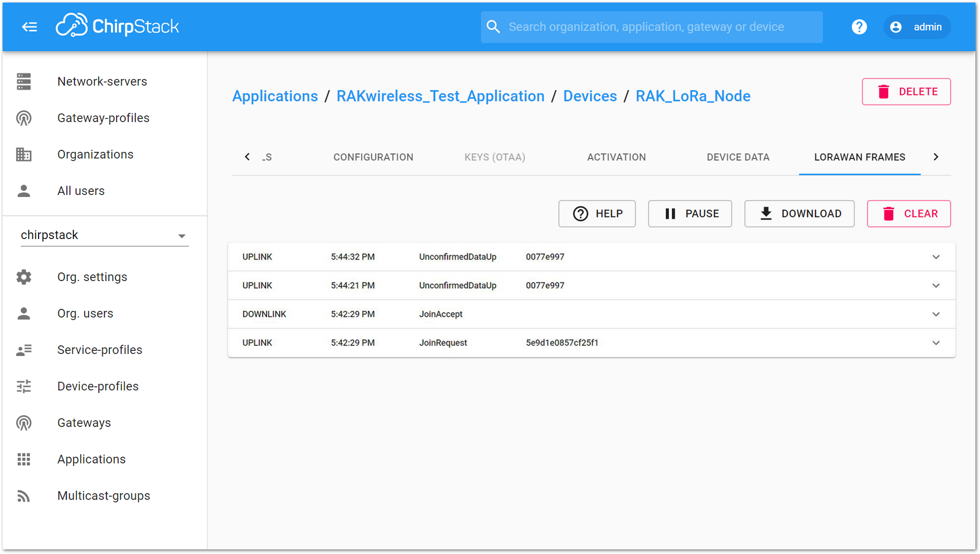The height and width of the screenshot is (554, 980).
Task: Open Gateway-profiles in the sidebar
Action: pyautogui.click(x=103, y=118)
